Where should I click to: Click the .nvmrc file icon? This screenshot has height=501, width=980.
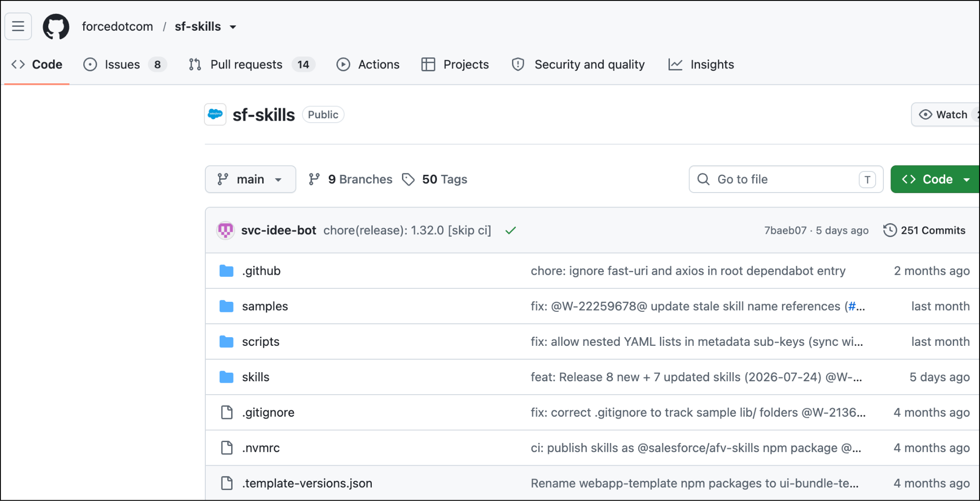coord(227,448)
